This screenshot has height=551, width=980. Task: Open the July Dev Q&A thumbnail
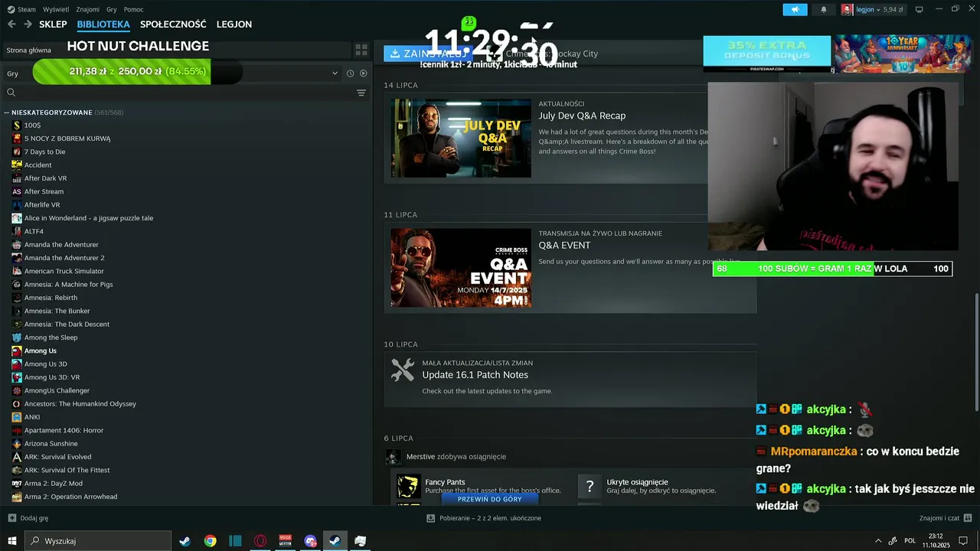(x=461, y=138)
